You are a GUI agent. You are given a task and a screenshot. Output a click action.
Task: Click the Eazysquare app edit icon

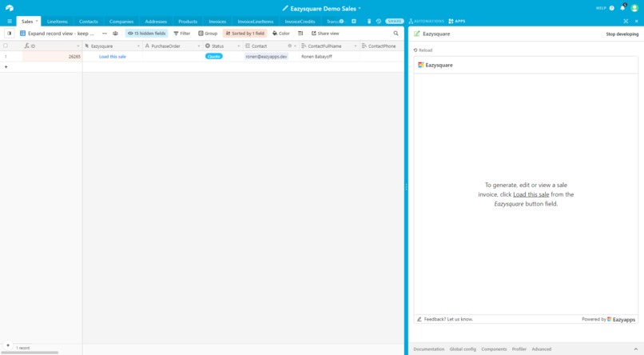[417, 34]
